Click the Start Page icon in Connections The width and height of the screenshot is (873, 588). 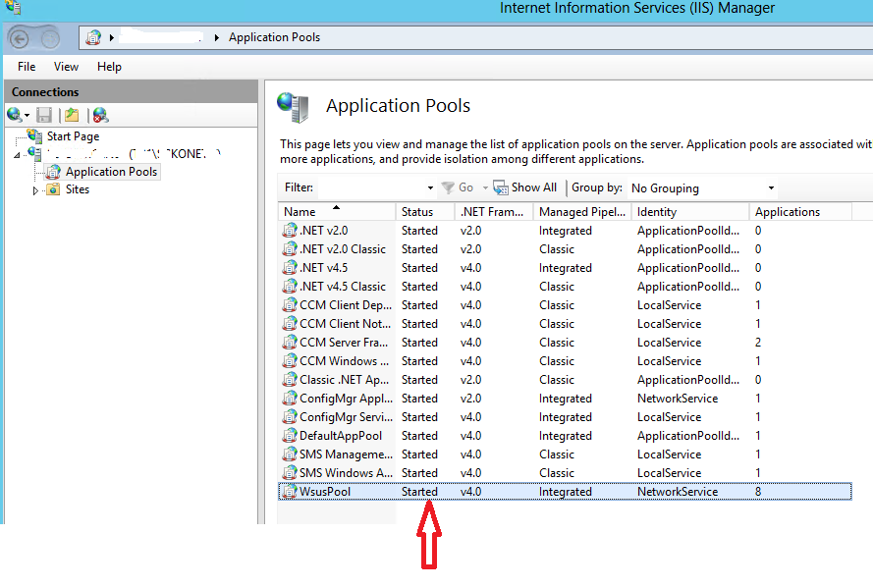click(x=34, y=135)
